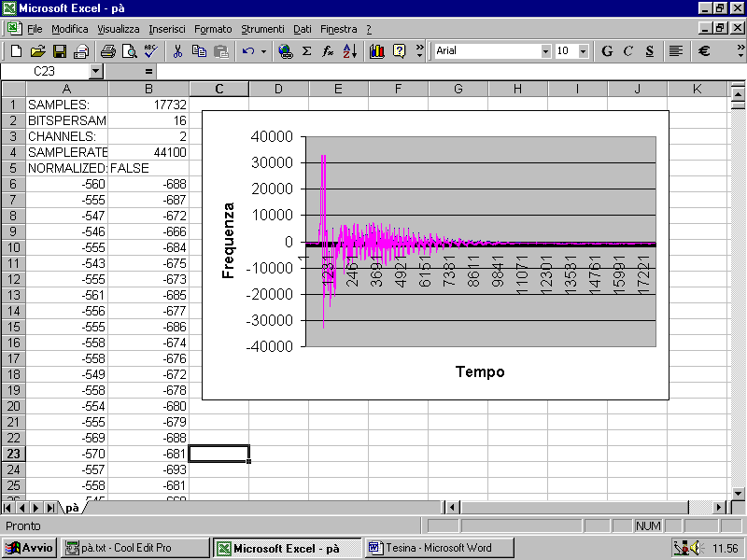Print the sheet with the printer icon

108,51
